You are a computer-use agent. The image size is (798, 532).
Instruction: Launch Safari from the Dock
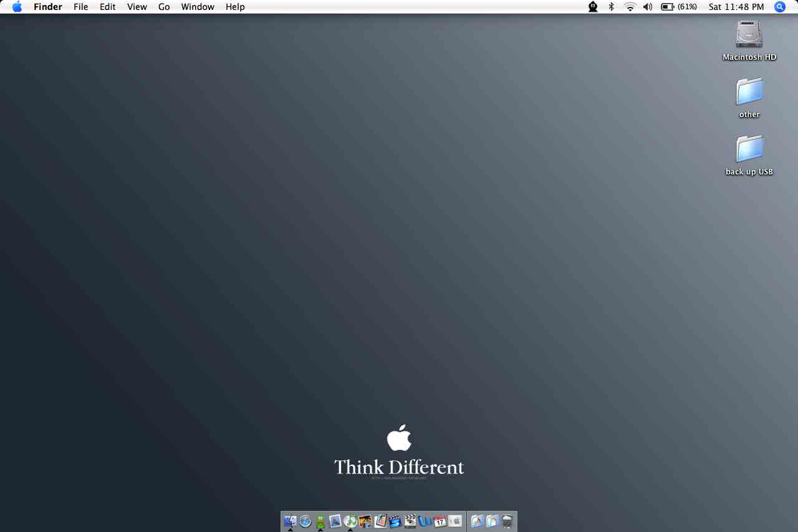pos(305,521)
